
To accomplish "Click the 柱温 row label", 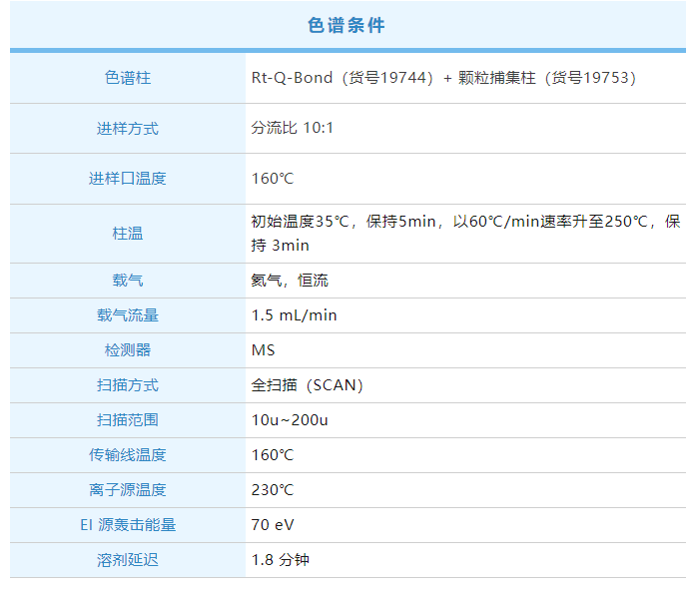I will coord(128,234).
